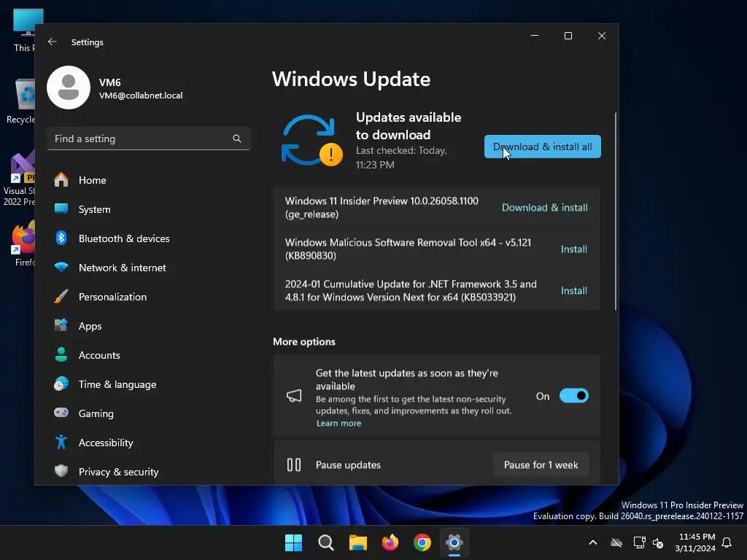Screen dimensions: 747x560
Task: Click the taskbar clock showing 11:45 PM
Action: point(695,542)
